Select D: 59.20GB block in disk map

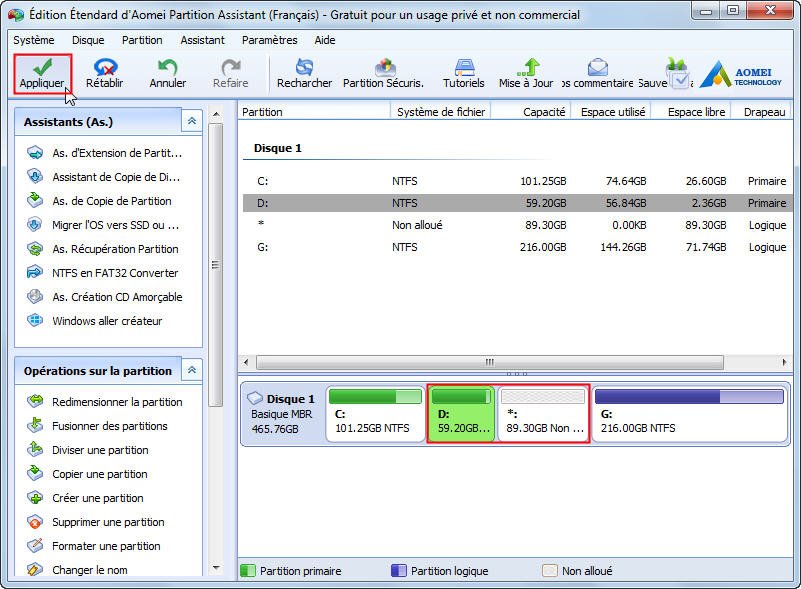coord(462,414)
